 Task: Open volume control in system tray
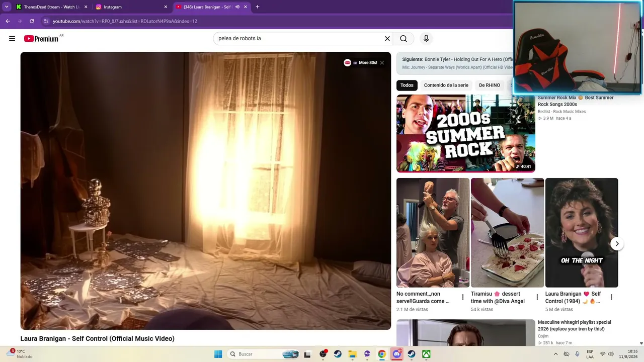coord(611,354)
